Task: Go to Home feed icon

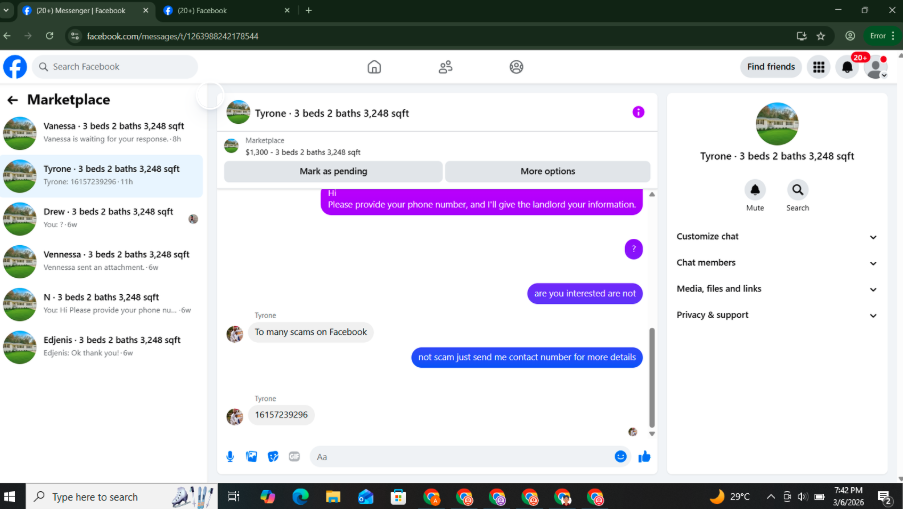Action: 374,67
